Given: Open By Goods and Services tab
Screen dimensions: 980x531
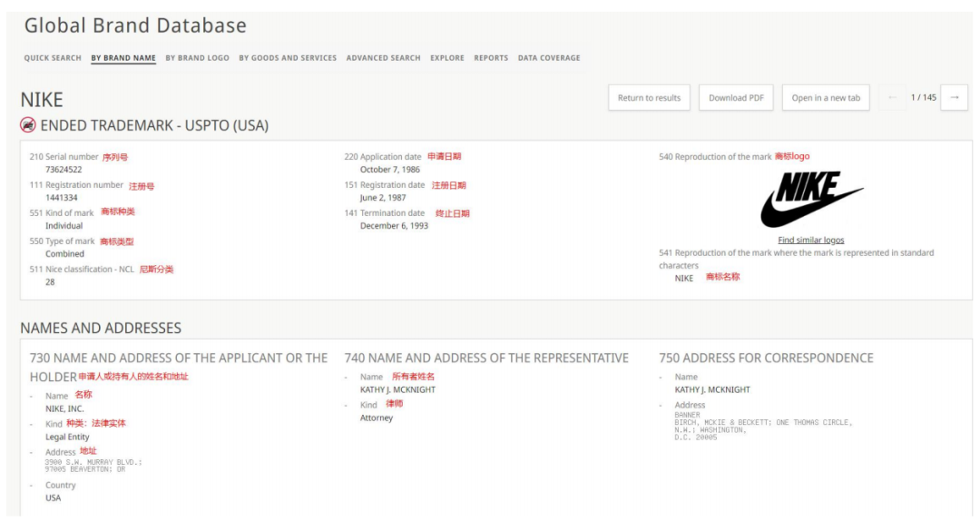Looking at the screenshot, I should (288, 58).
